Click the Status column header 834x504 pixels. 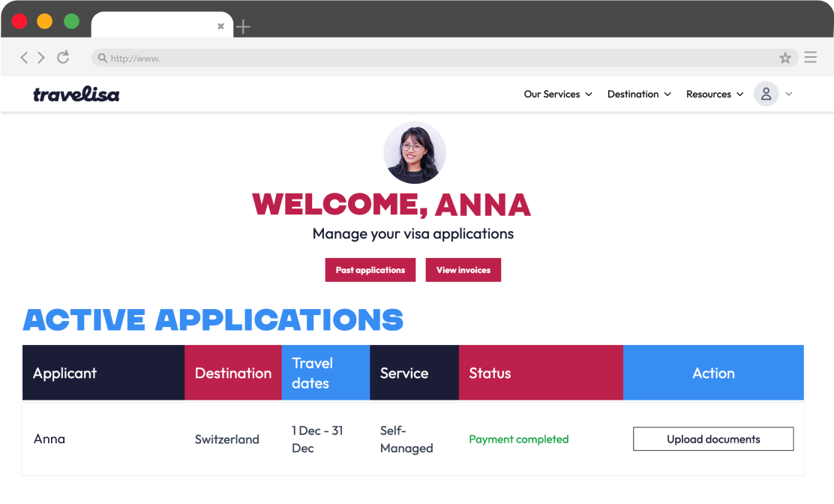tap(490, 373)
